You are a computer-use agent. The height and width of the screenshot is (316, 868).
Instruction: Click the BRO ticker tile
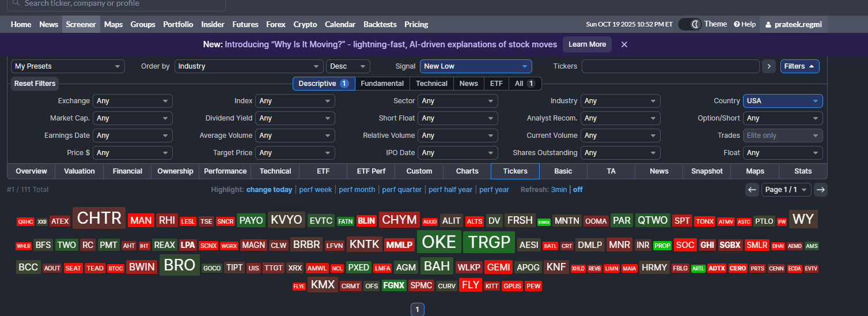pos(180,265)
